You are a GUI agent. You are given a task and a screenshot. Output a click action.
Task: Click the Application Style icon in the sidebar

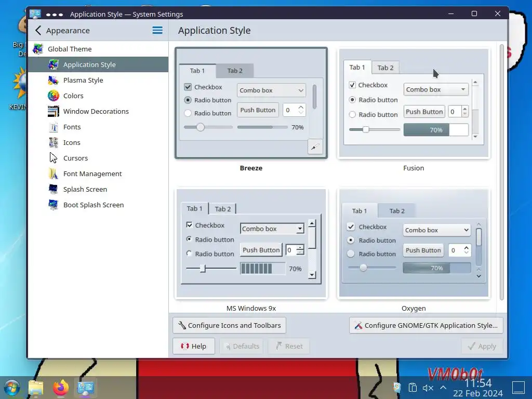click(54, 64)
